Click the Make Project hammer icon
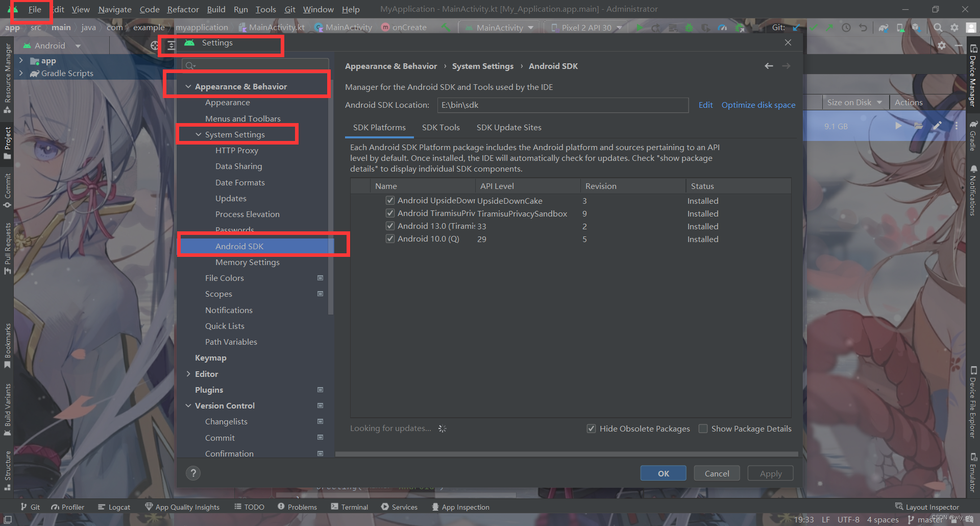 tap(446, 28)
